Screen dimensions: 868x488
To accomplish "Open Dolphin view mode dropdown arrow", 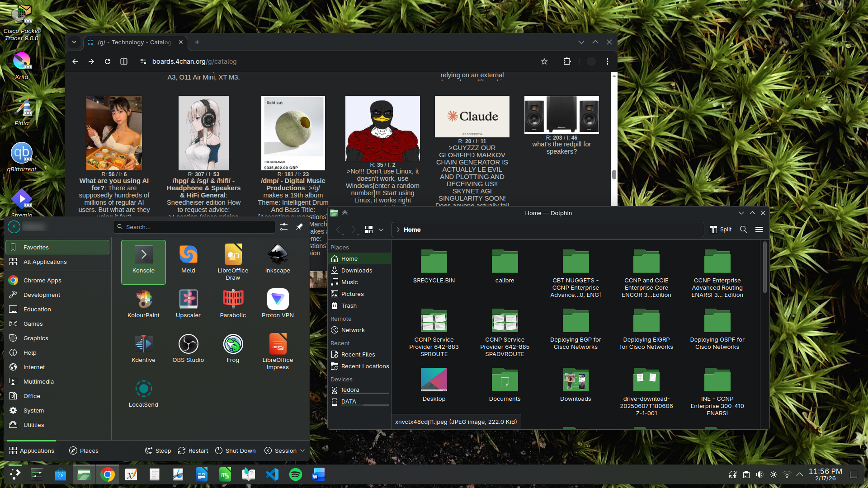I will (x=381, y=230).
